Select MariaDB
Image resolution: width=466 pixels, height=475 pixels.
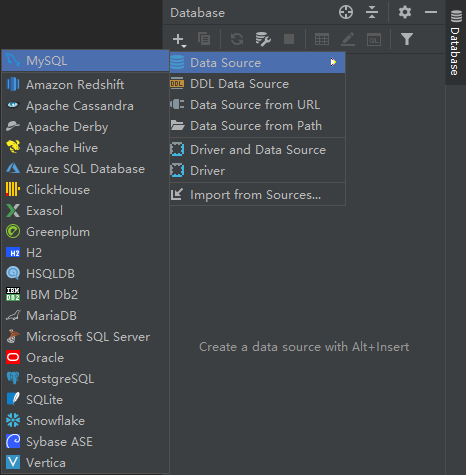pyautogui.click(x=86, y=316)
